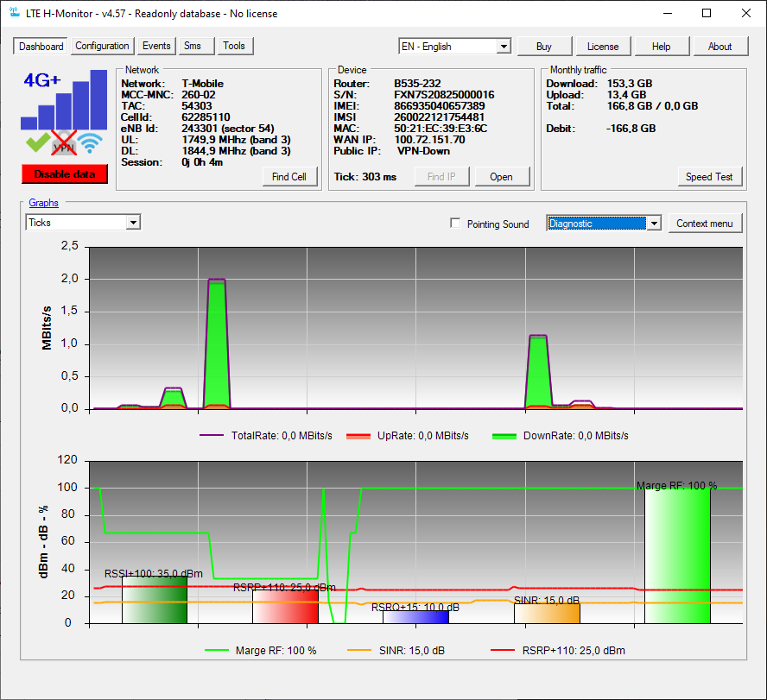The image size is (767, 700).
Task: Click the crossed-out VPN status icon
Action: 64,142
